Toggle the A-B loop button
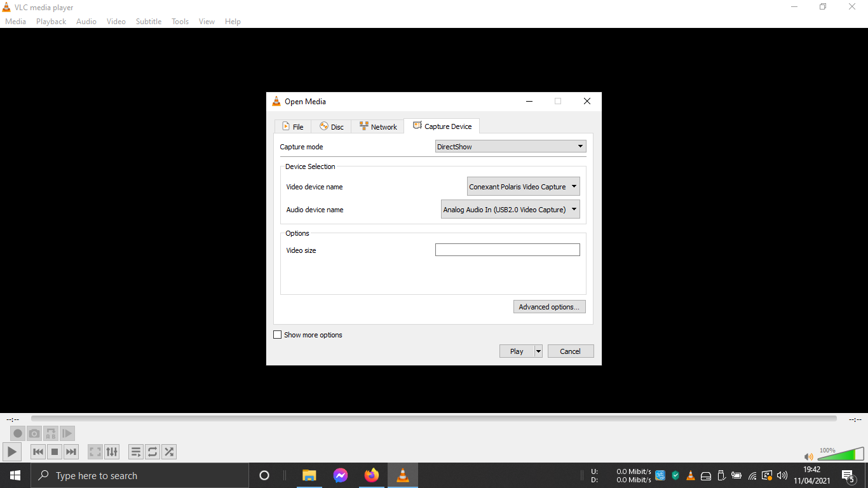 51,433
